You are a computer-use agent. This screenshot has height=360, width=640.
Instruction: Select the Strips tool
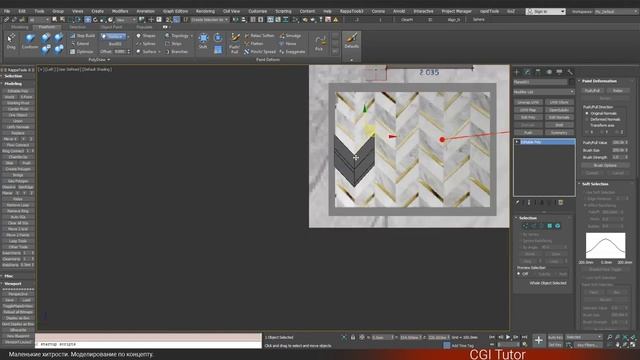173,44
